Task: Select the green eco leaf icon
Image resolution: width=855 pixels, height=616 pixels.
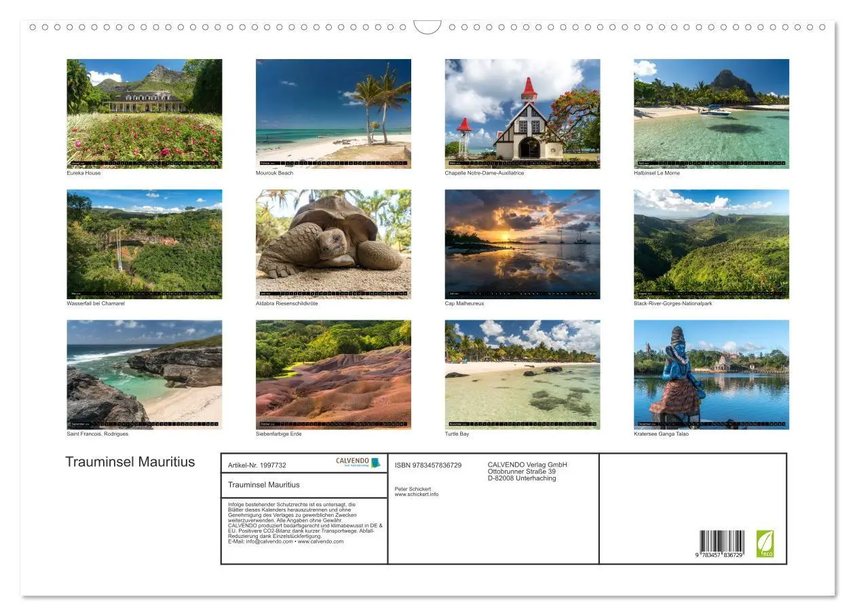Action: pyautogui.click(x=766, y=542)
